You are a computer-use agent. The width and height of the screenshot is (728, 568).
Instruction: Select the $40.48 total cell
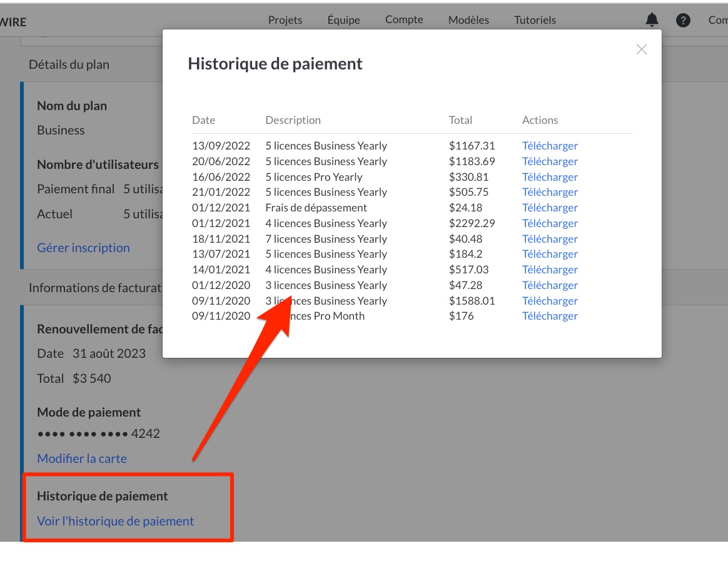click(465, 239)
